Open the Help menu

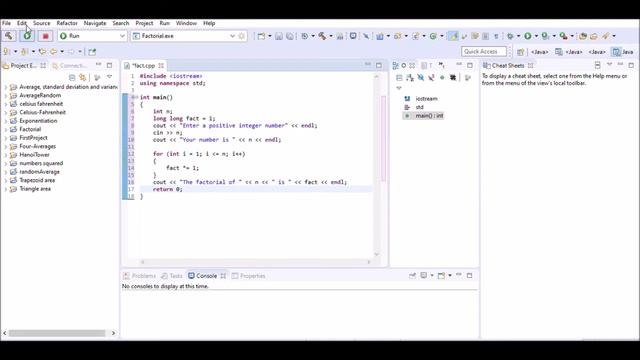(209, 23)
